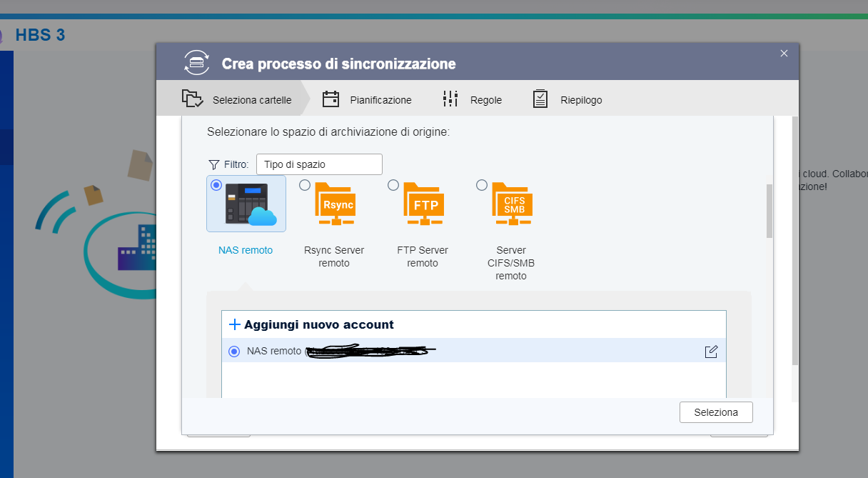This screenshot has height=478, width=868.
Task: Click the dialog's vertical scrollbar
Action: click(x=769, y=211)
